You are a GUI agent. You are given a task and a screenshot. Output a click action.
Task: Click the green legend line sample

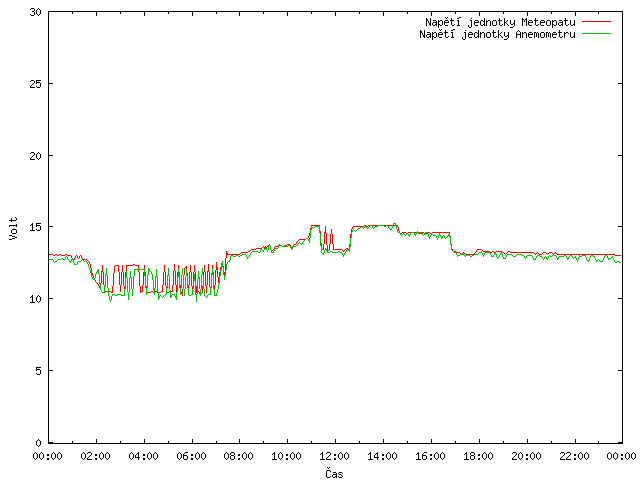596,34
